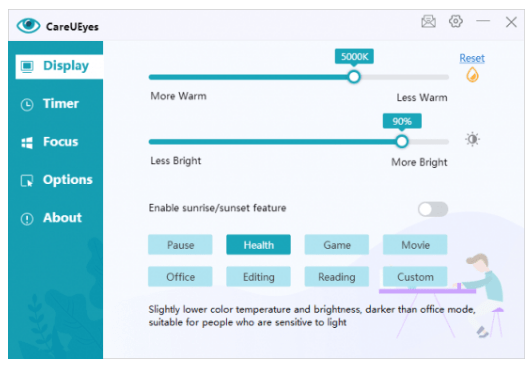Viewport: 529px width, 367px height.
Task: Click the Less Warm label
Action: click(x=422, y=97)
